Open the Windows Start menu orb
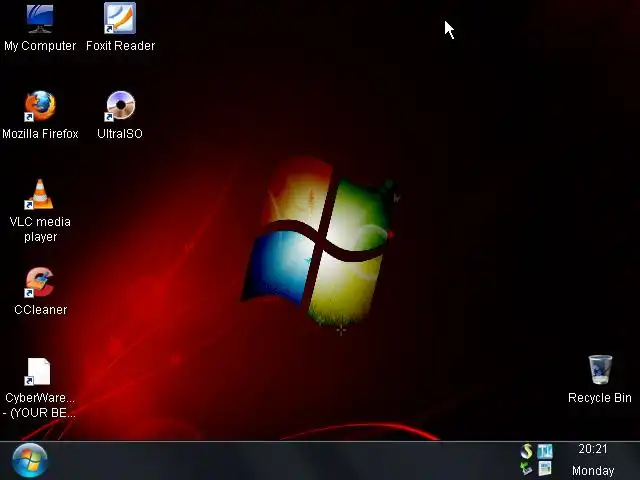Image resolution: width=640 pixels, height=480 pixels. 29,460
